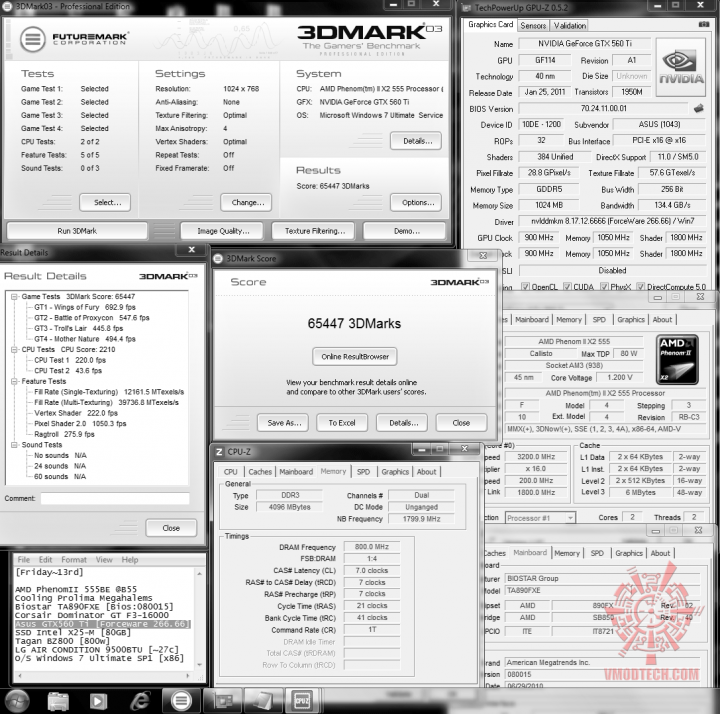Image resolution: width=720 pixels, height=714 pixels.
Task: Click the 3DMark Score window title icon
Action: [x=218, y=259]
